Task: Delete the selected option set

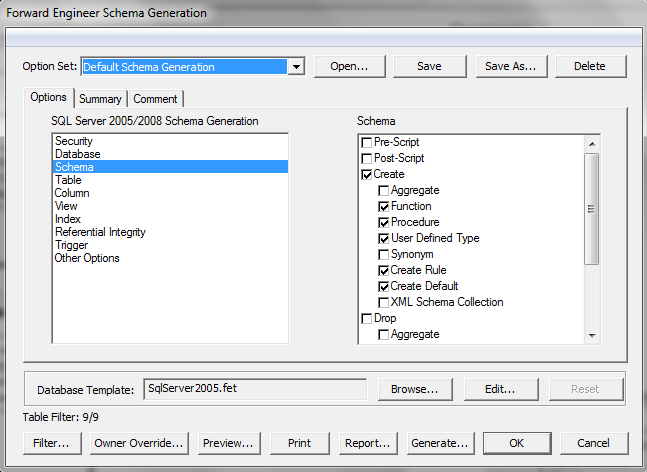Action: 590,66
